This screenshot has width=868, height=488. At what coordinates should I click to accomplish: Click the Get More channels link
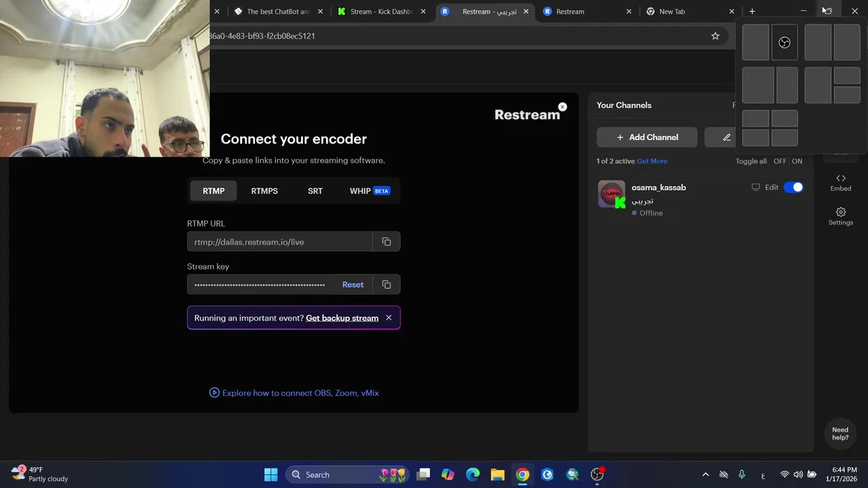point(652,161)
